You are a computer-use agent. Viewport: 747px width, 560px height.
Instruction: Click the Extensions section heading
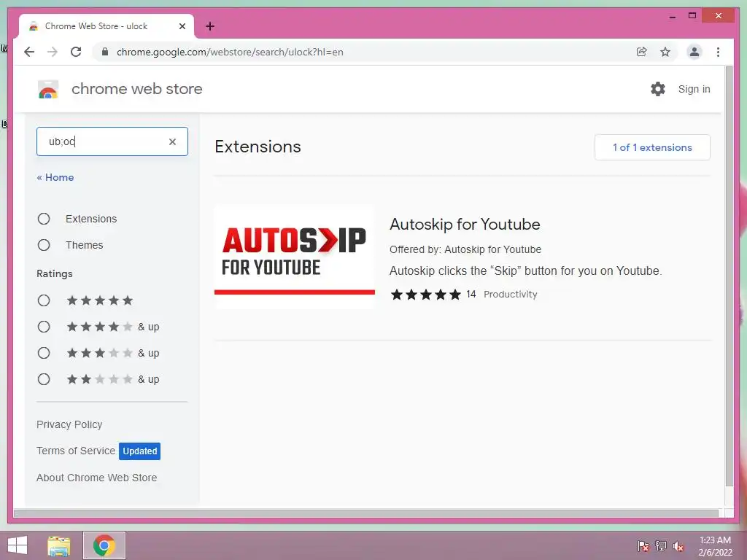(x=258, y=147)
